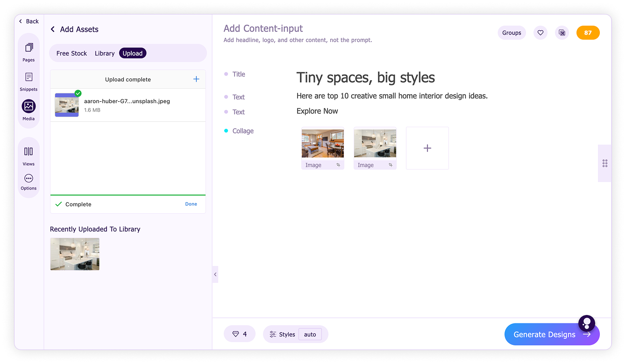Screen dimensions: 626x364
Task: Select the second collage kitchen image
Action: pyautogui.click(x=375, y=143)
